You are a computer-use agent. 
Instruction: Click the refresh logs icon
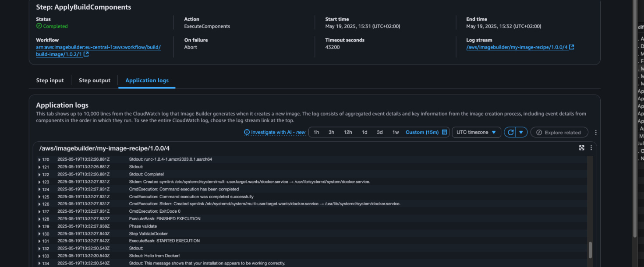[x=510, y=132]
